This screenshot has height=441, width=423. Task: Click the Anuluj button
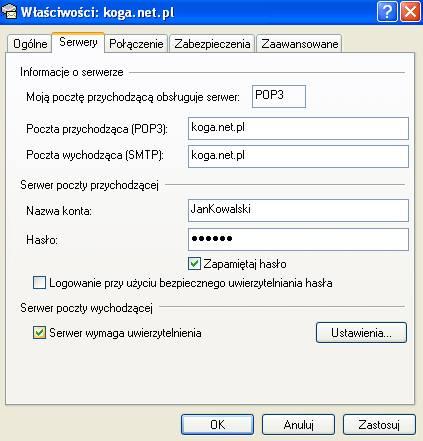[x=298, y=425]
